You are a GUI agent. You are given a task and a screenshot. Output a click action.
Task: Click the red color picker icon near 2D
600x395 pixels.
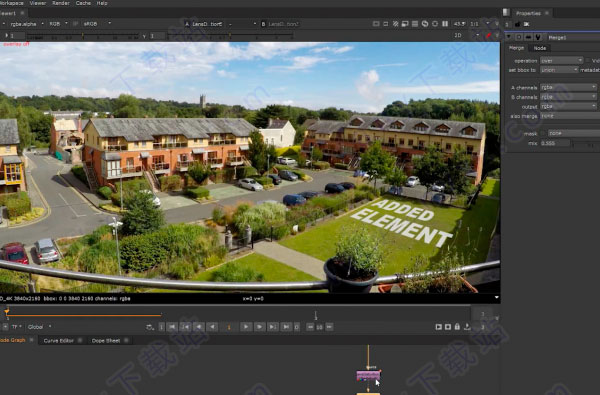click(x=489, y=35)
